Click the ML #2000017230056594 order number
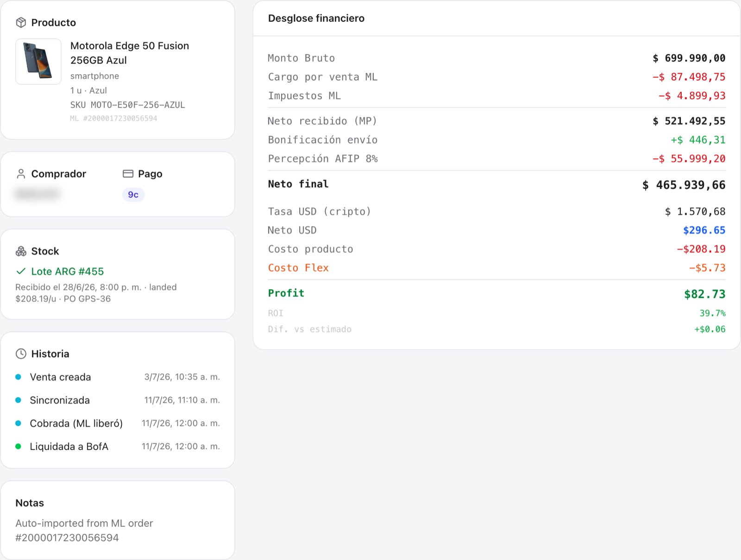 tap(113, 119)
